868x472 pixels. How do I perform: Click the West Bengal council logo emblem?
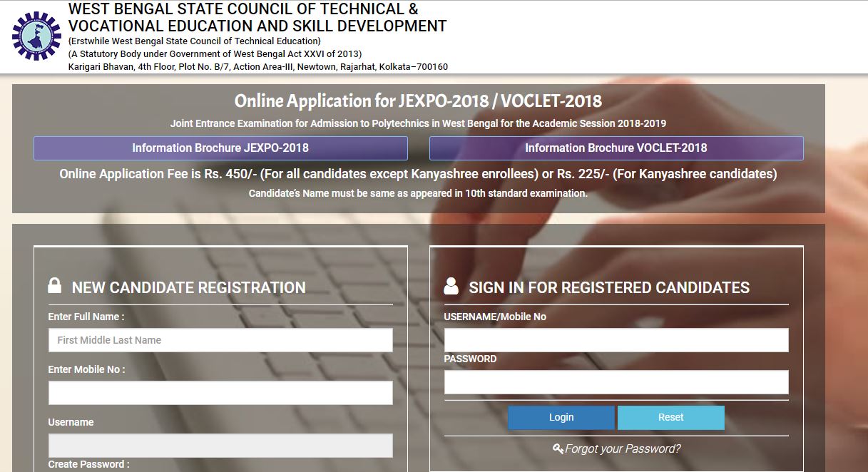37,36
